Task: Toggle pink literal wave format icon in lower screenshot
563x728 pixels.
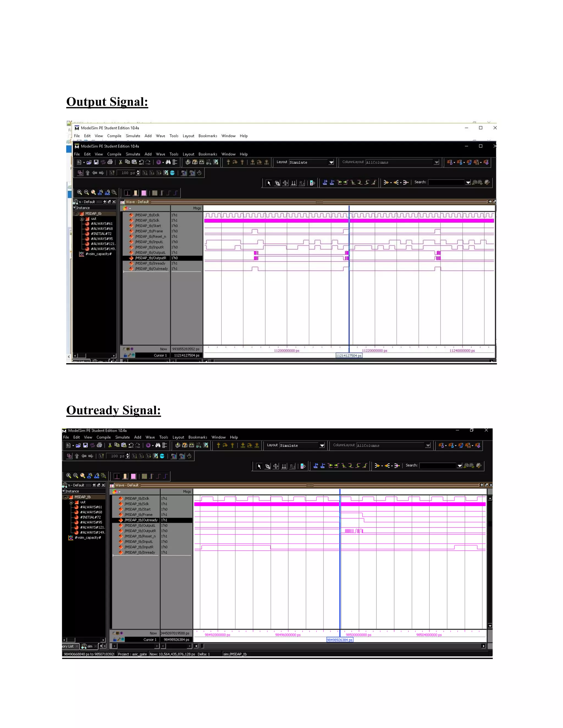Action: pos(133,476)
